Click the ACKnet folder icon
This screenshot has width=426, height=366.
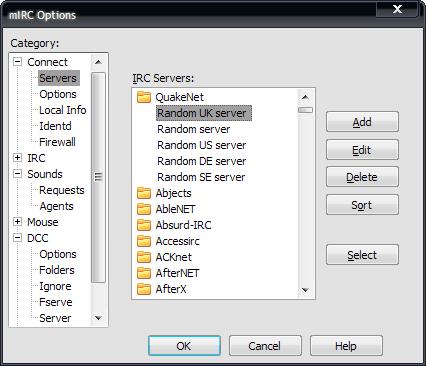tap(144, 257)
